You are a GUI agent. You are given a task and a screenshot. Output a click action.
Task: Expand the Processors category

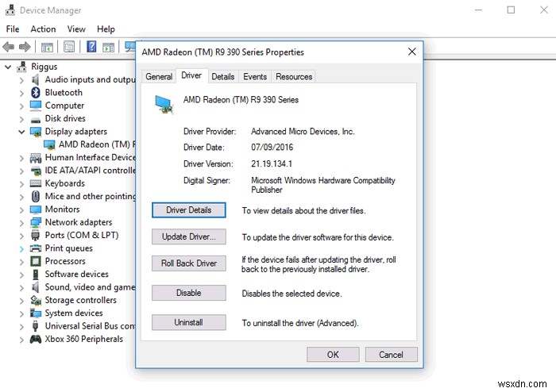coord(21,262)
